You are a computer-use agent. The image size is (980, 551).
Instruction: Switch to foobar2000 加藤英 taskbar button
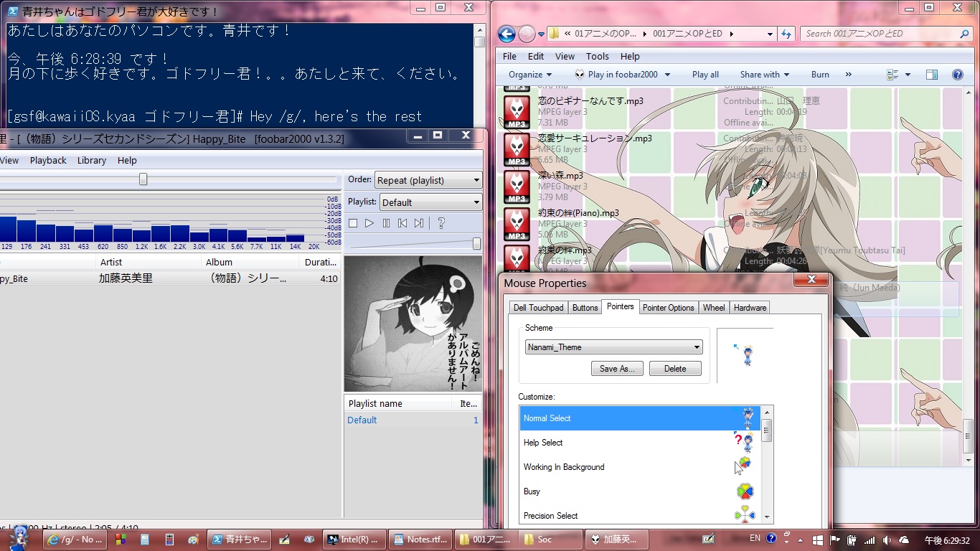click(618, 540)
